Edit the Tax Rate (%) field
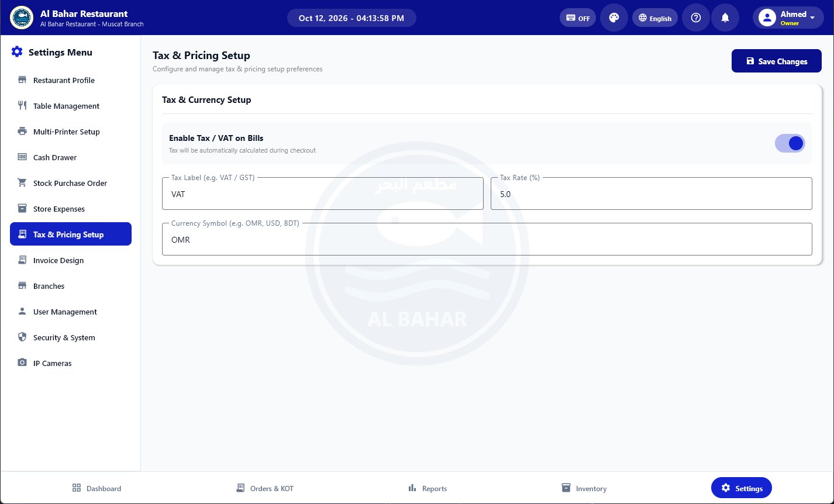Image resolution: width=834 pixels, height=504 pixels. click(x=652, y=194)
